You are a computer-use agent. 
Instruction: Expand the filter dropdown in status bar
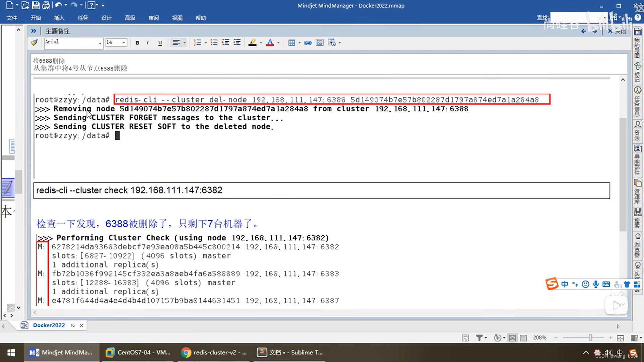point(486,338)
